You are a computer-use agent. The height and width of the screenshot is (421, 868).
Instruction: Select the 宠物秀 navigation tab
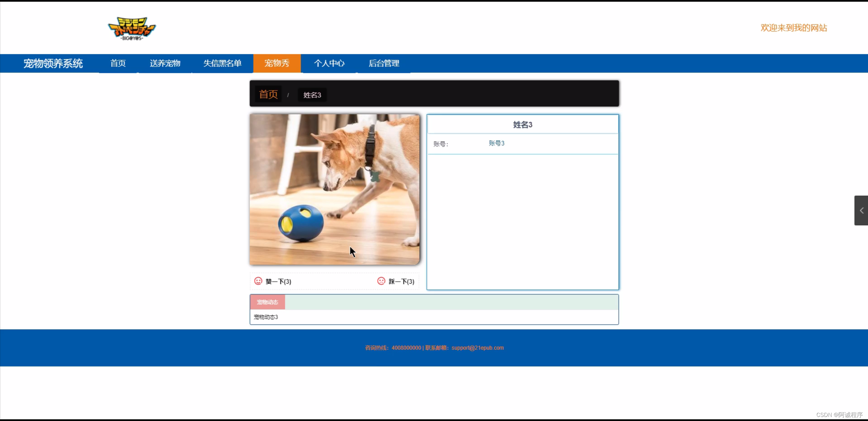click(277, 63)
